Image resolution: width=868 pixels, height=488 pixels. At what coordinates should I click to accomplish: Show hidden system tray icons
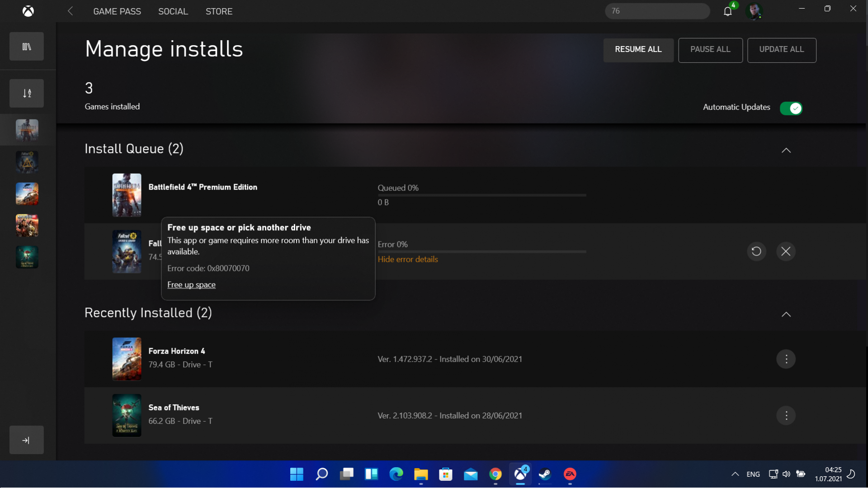(x=735, y=474)
